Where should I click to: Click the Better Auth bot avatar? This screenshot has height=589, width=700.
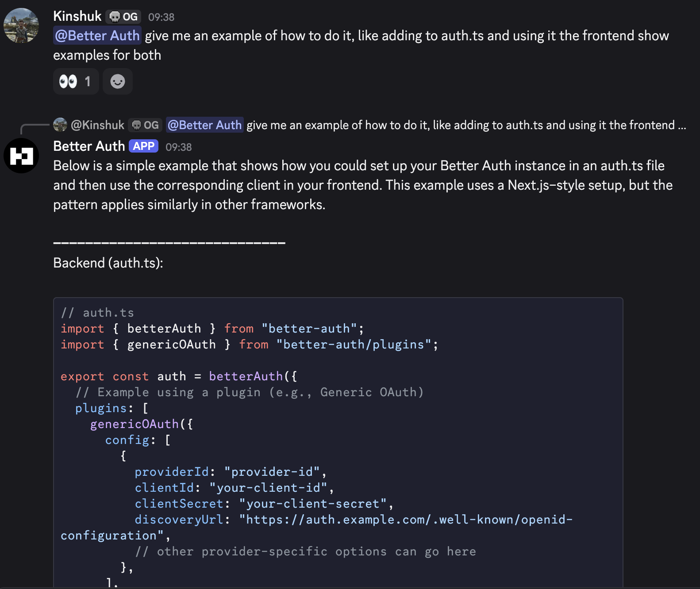[21, 156]
